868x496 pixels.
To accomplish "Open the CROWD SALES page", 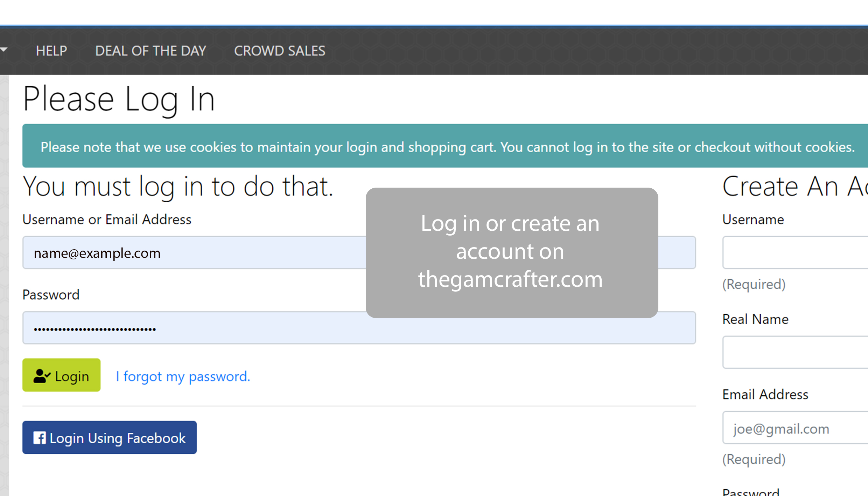I will point(280,51).
